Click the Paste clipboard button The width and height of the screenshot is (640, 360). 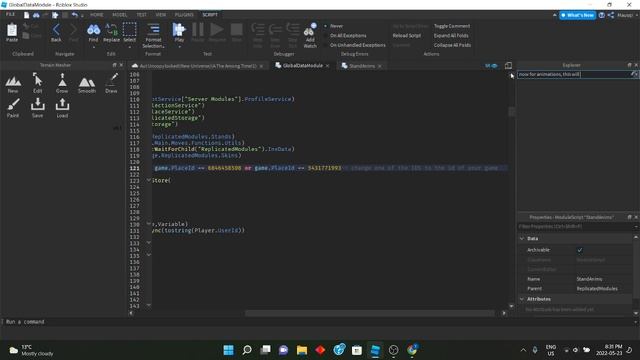pos(12,33)
